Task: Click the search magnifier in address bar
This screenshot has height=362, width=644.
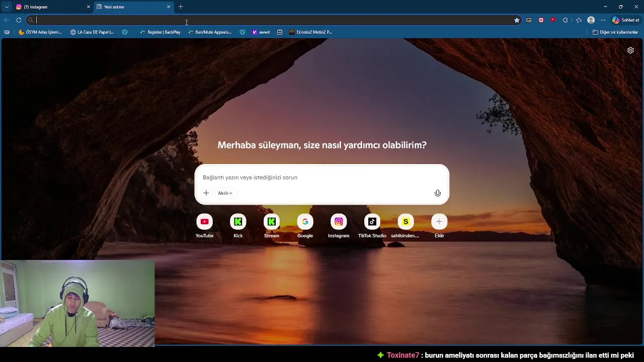Action: (x=31, y=20)
